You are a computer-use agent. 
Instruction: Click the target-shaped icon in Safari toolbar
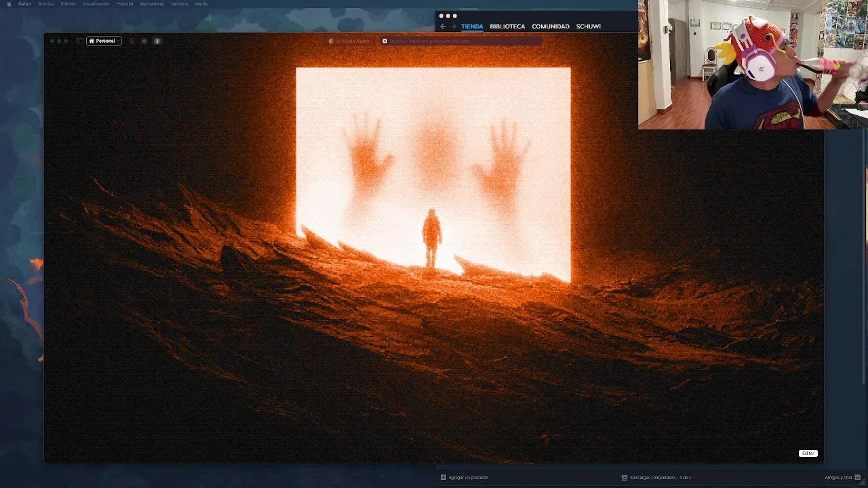144,41
